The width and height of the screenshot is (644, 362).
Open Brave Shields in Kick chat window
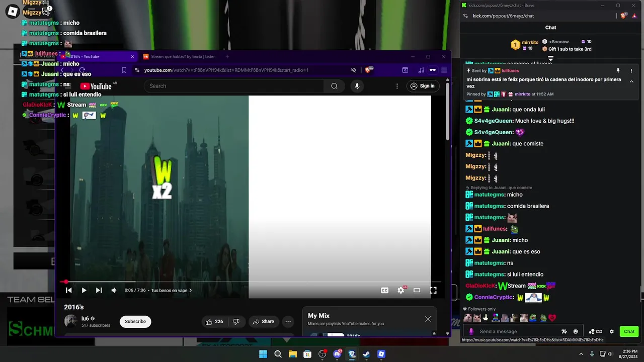(624, 16)
